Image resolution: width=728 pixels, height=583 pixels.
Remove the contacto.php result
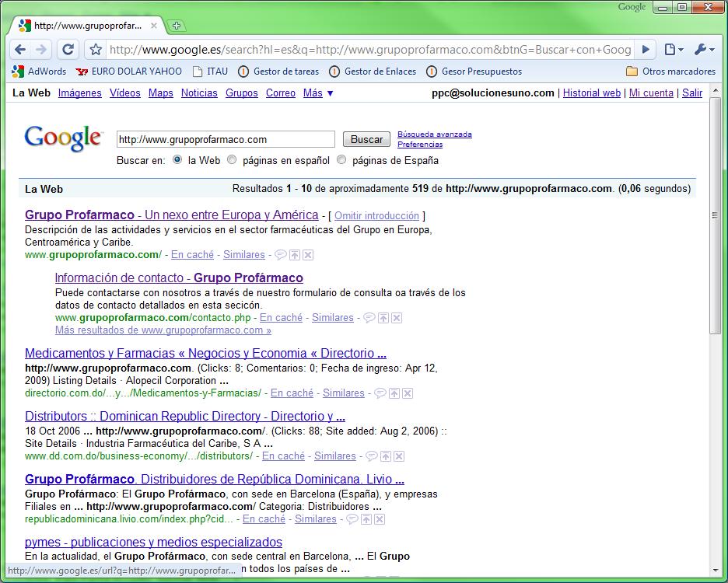point(397,318)
